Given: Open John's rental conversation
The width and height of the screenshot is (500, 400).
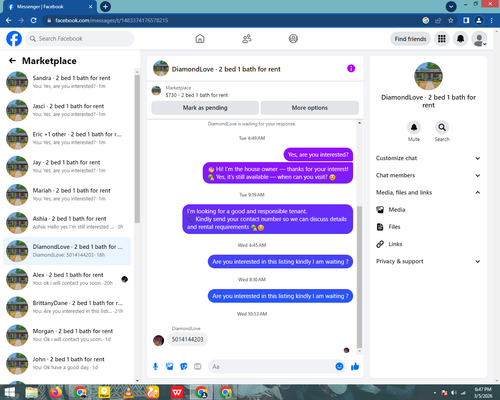Looking at the screenshot, I should coord(67,363).
